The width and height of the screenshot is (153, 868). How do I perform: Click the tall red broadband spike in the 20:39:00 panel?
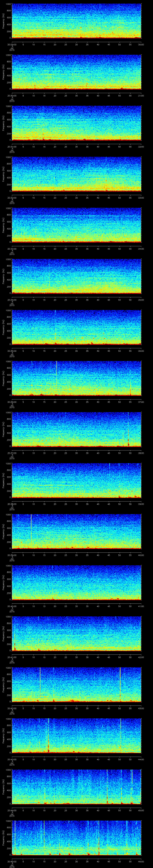click(x=31, y=526)
